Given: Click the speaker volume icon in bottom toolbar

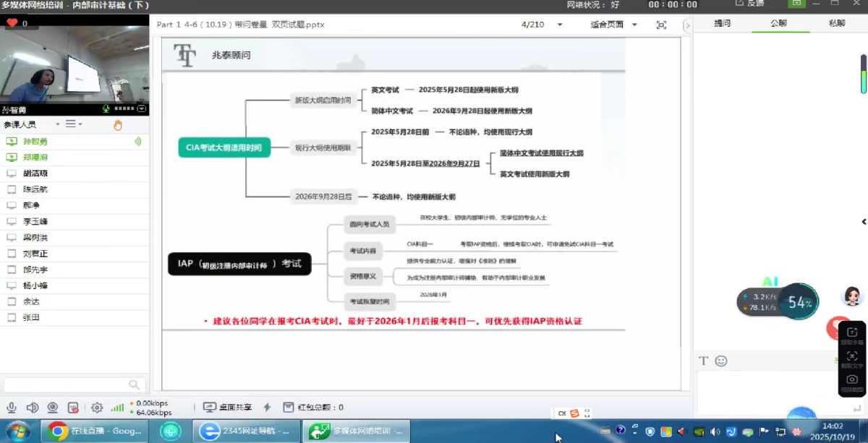Looking at the screenshot, I should point(32,408).
